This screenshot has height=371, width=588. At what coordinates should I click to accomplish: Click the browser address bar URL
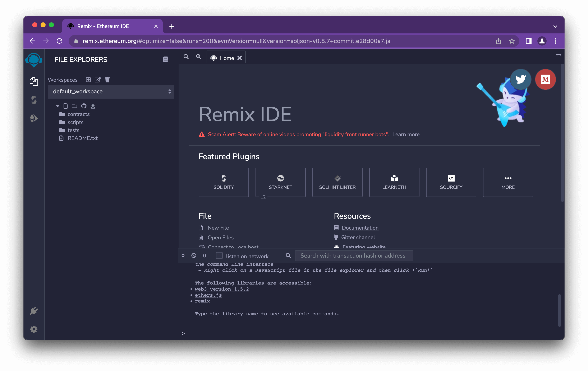[236, 41]
